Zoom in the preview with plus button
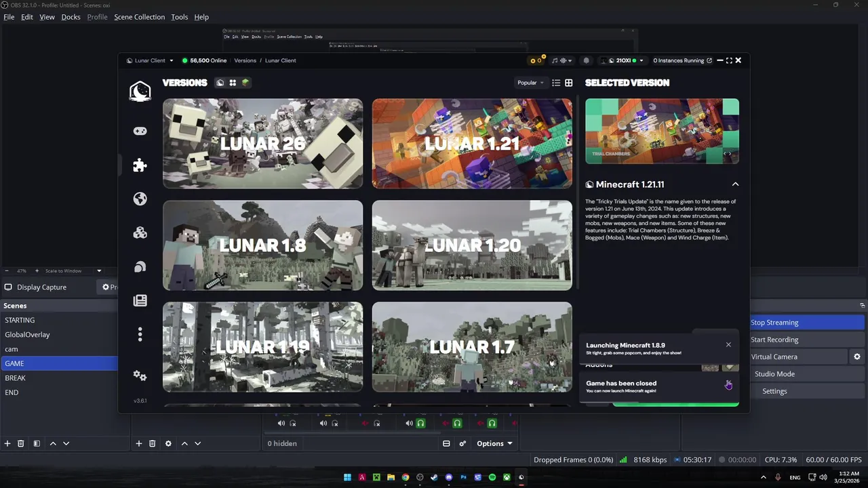 [x=37, y=271]
